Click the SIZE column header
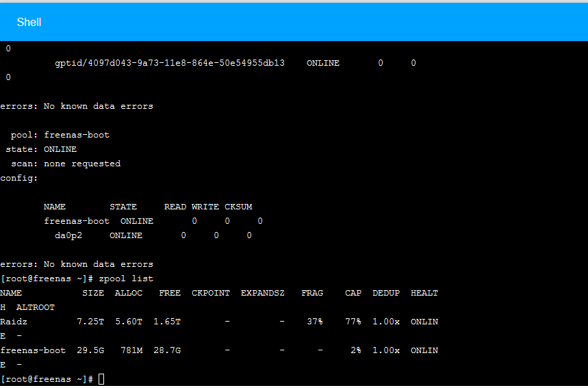This screenshot has height=388, width=588. coord(93,293)
